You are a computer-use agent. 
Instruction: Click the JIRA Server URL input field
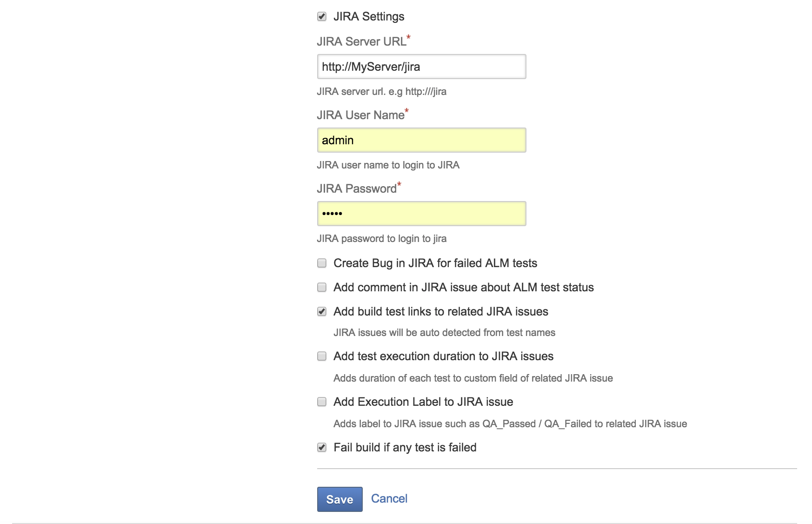(x=421, y=67)
